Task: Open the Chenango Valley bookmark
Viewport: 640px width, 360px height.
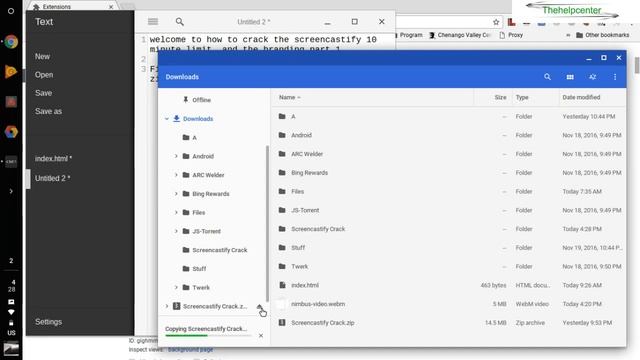Action: click(459, 35)
